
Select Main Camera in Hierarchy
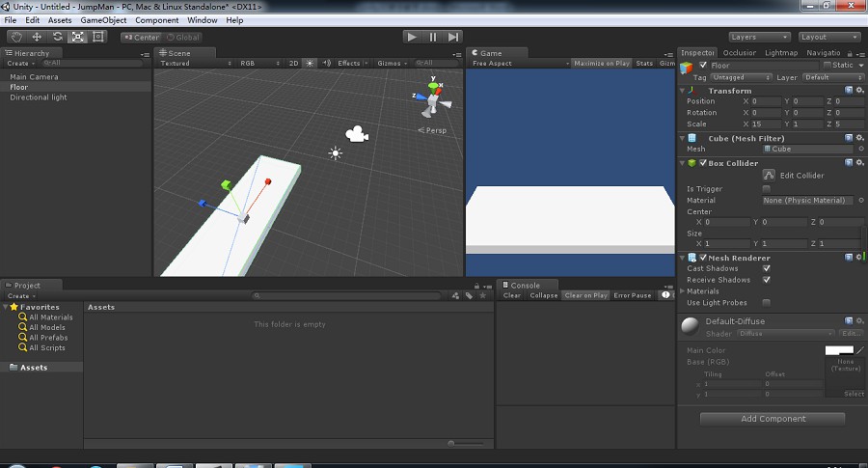click(34, 77)
